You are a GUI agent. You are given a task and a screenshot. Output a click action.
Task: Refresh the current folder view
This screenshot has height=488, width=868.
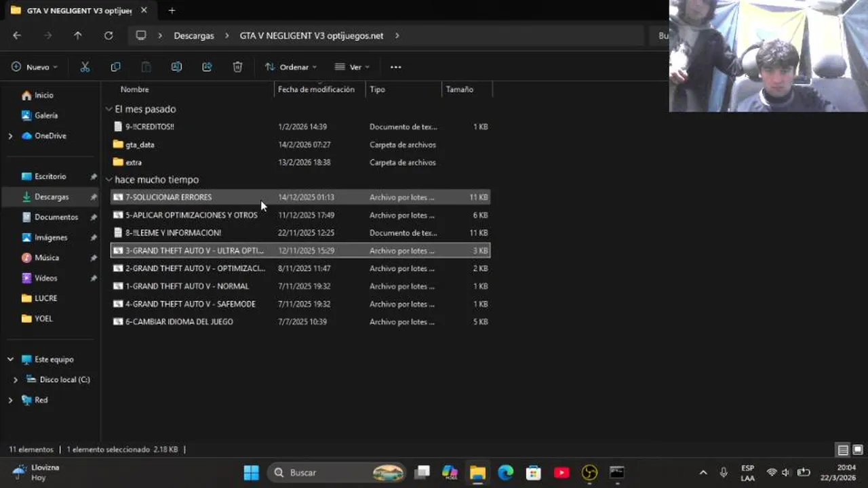(x=108, y=36)
